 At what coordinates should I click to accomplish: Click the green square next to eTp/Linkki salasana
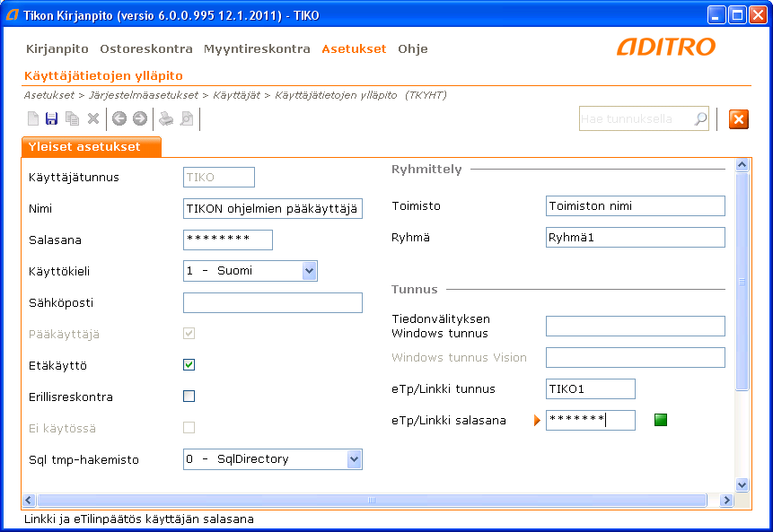click(661, 420)
